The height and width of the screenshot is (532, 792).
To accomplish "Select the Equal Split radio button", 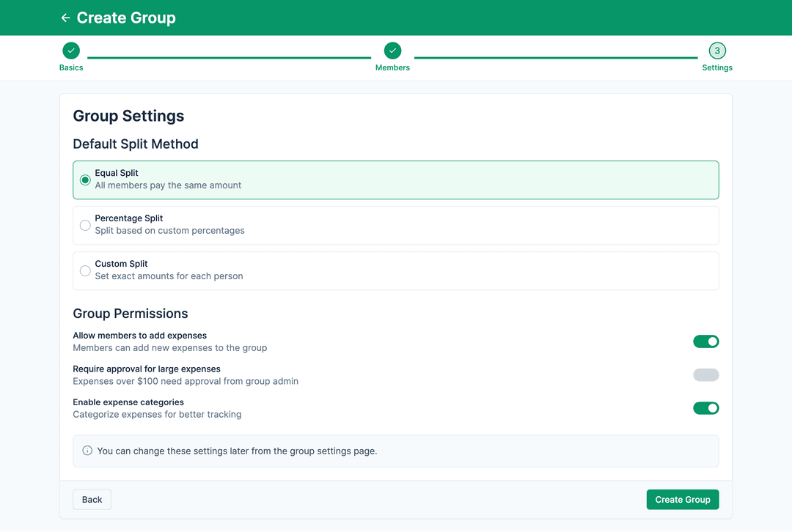I will coord(85,180).
